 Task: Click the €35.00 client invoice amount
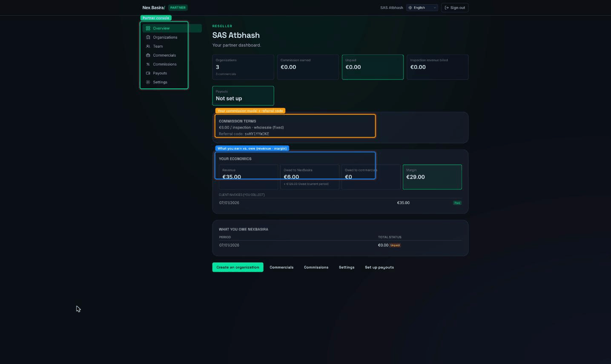403,203
